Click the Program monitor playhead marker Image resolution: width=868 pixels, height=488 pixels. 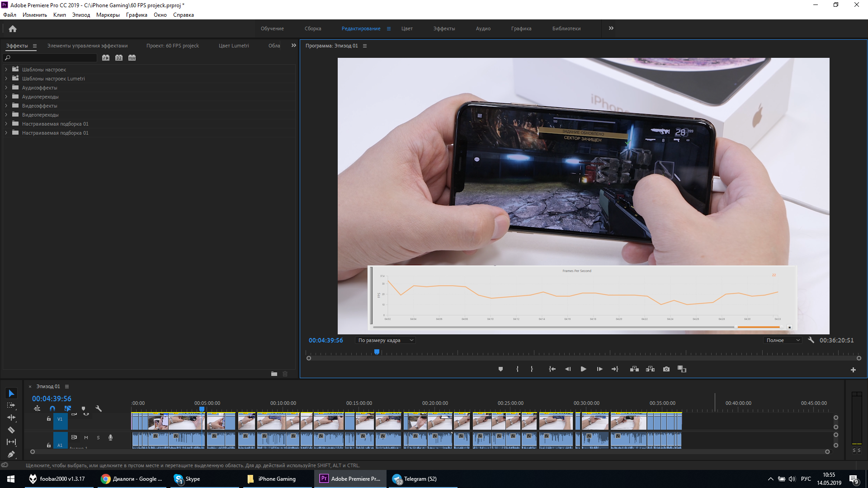pyautogui.click(x=377, y=352)
